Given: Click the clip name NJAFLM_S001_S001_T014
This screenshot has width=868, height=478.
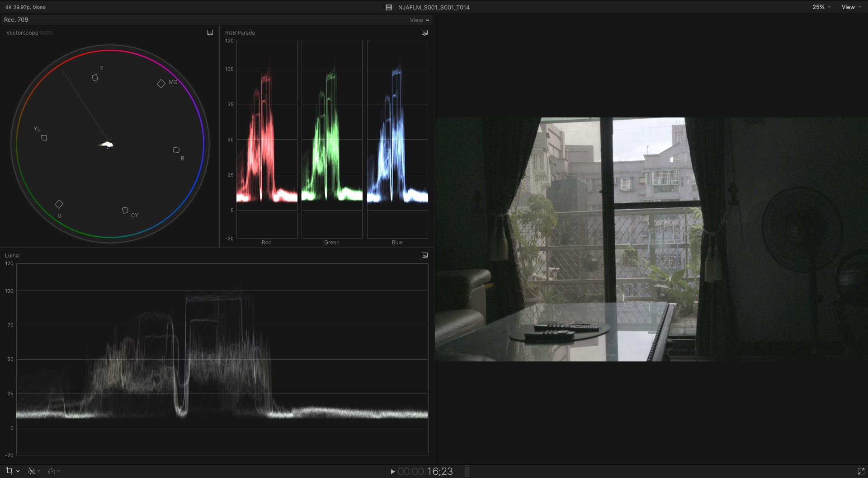Looking at the screenshot, I should 434,7.
